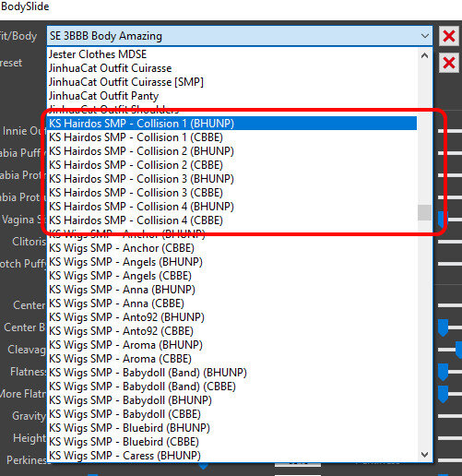Select KS Wigs SMP - Anchor (CBBE)

(x=232, y=248)
